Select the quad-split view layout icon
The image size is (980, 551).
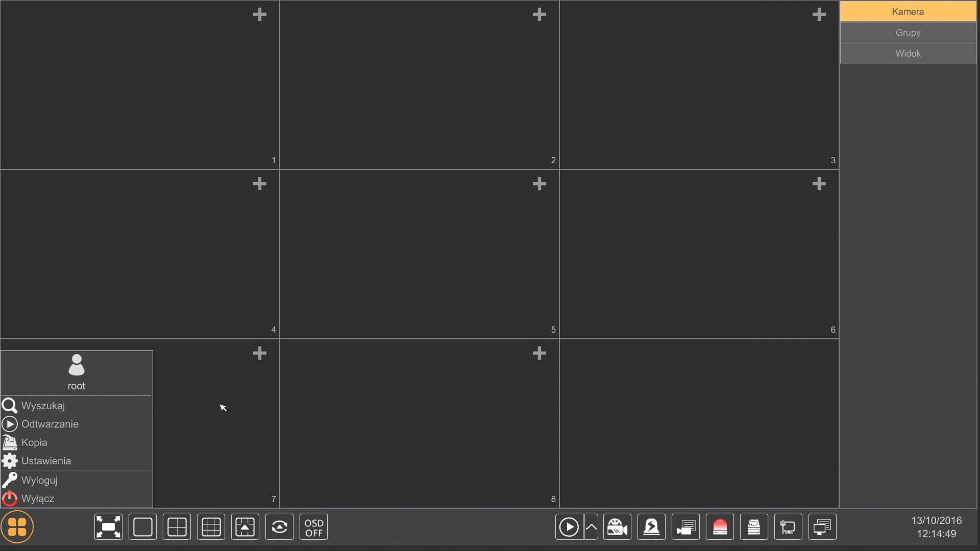pyautogui.click(x=176, y=527)
